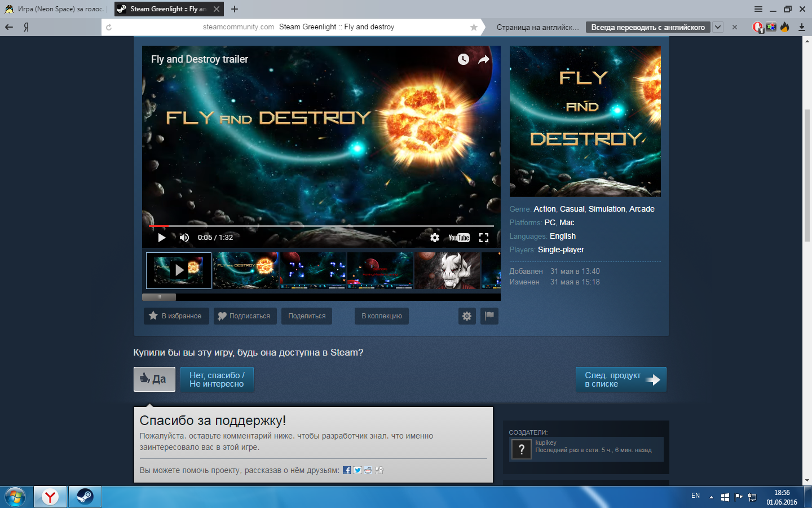
Task: Click the EN language indicator
Action: point(695,496)
